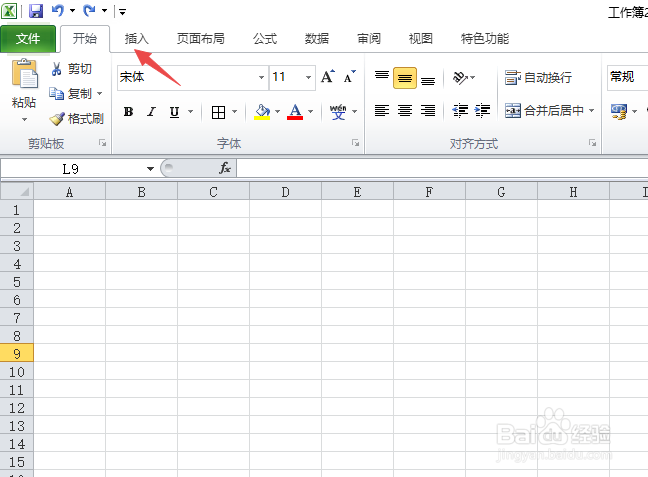Click the Name Box showing L9

(71, 168)
